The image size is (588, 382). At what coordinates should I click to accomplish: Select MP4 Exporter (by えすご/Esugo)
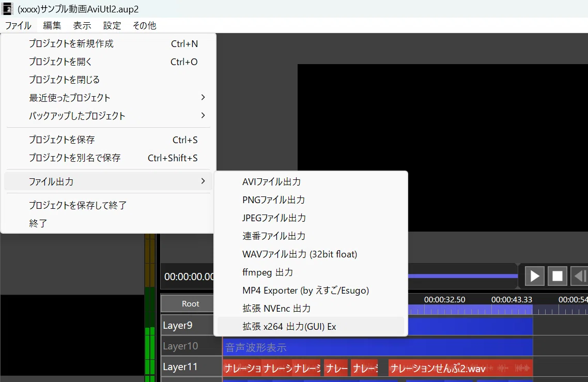(x=311, y=290)
